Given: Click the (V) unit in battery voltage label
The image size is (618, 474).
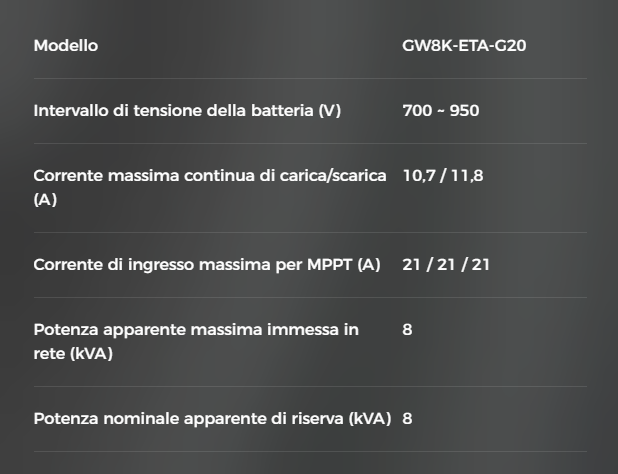Looking at the screenshot, I should tap(330, 110).
